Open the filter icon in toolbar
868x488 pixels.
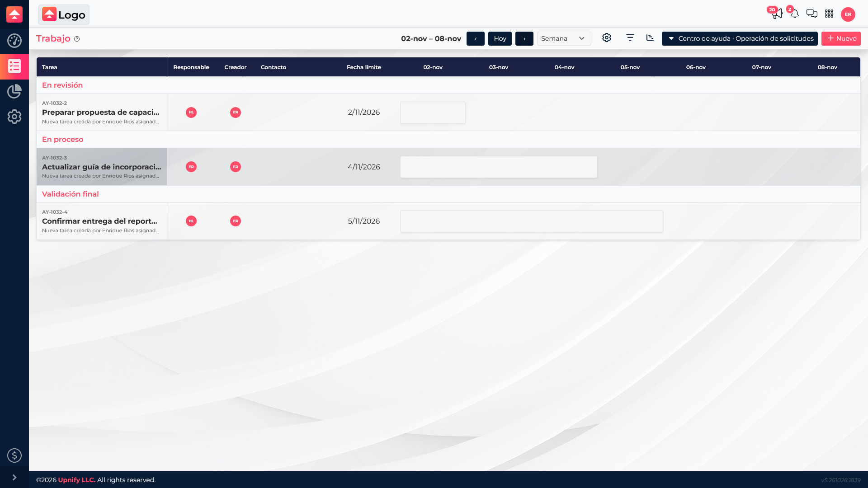[630, 38]
